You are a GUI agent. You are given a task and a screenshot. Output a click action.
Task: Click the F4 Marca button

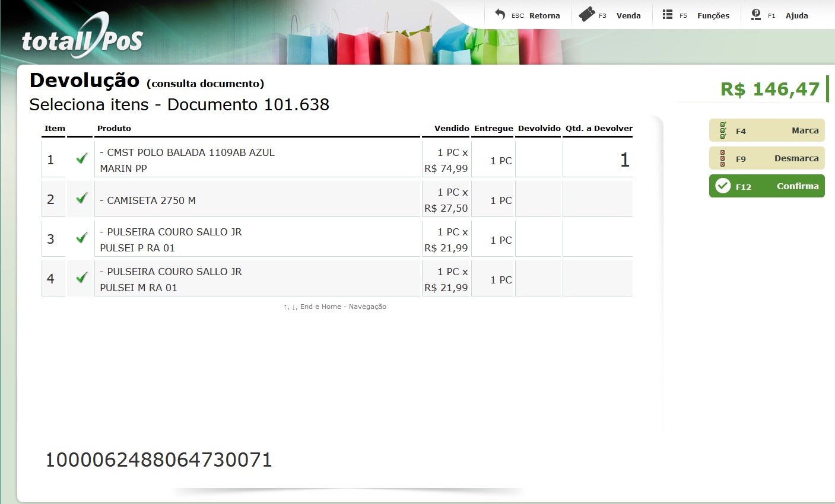coord(767,130)
